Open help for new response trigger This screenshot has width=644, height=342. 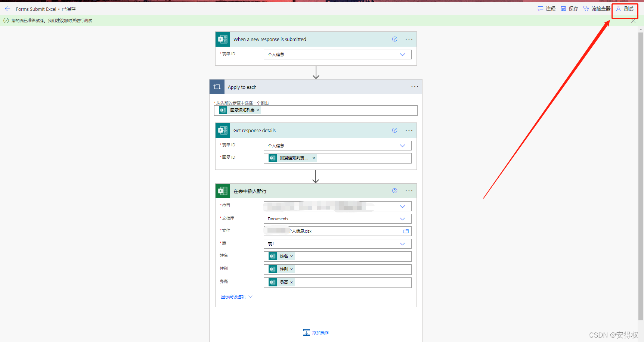coord(394,39)
